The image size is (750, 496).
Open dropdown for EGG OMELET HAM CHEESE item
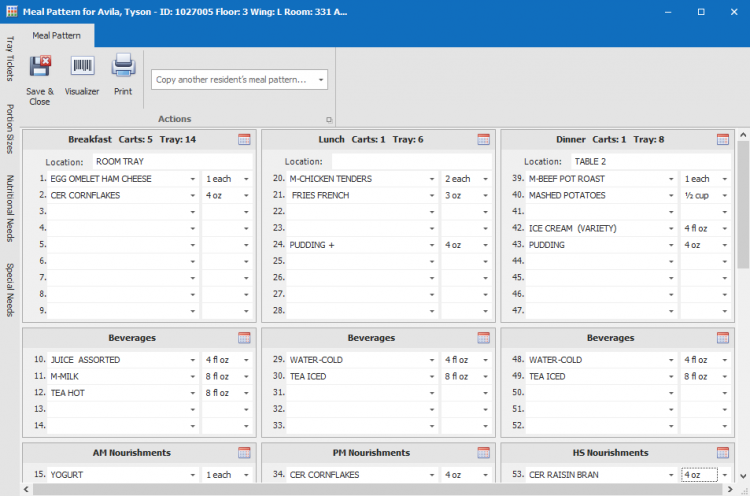click(x=192, y=179)
